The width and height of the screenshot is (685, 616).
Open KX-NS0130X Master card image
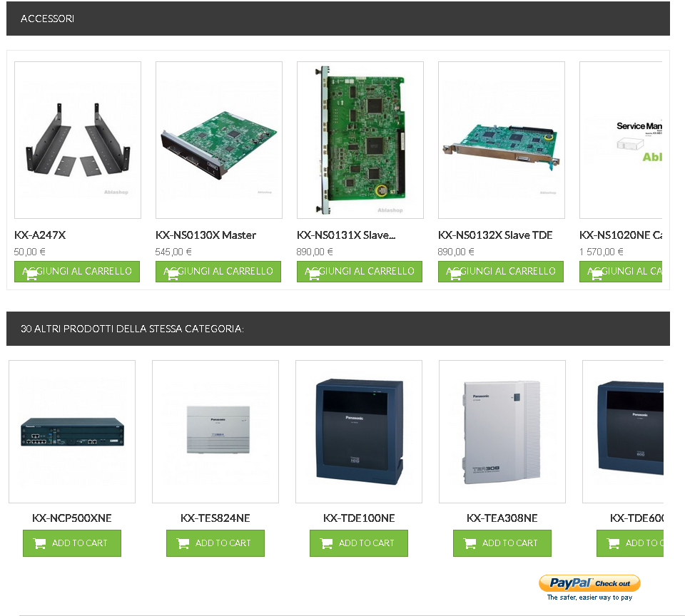(219, 140)
